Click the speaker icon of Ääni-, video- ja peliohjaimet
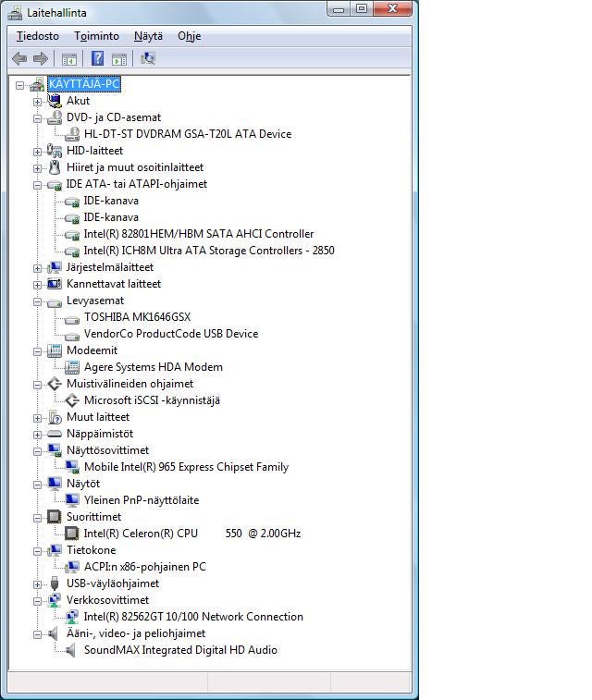 tap(54, 633)
